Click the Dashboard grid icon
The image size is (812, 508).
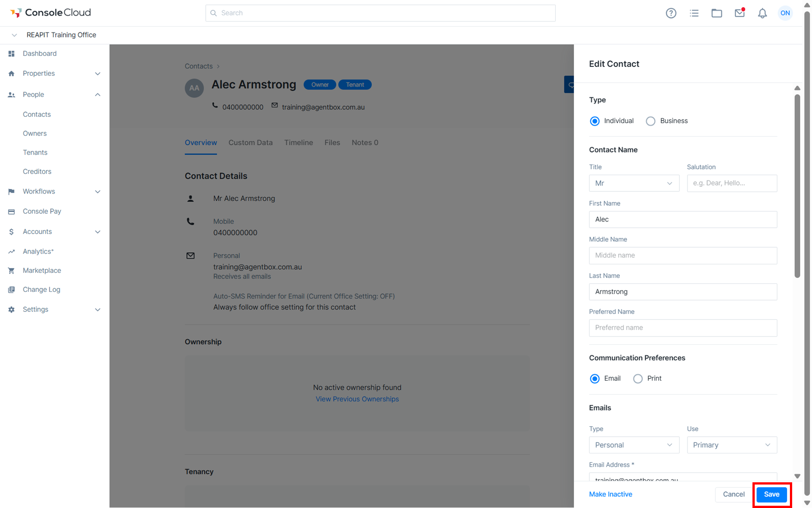point(12,54)
